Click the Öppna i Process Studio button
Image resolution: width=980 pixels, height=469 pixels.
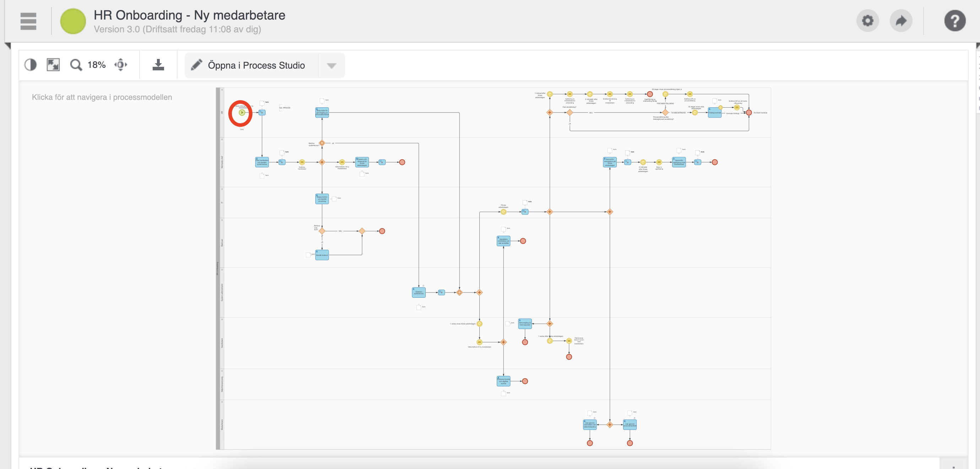click(251, 65)
